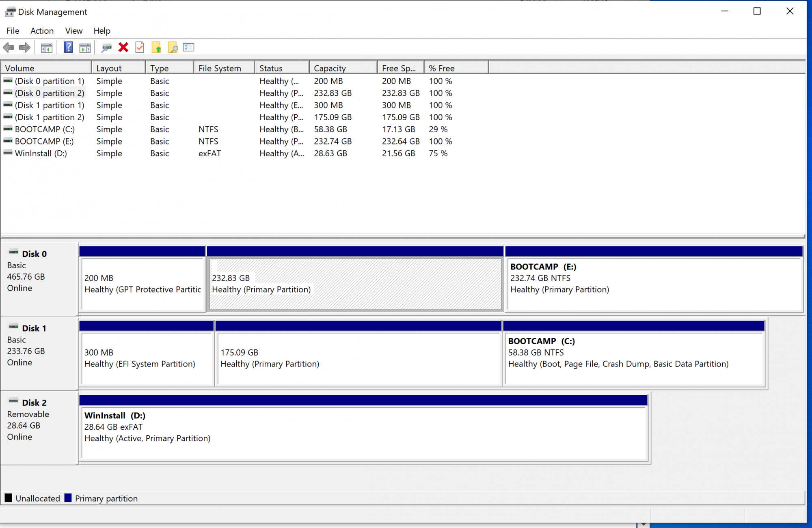Image resolution: width=812 pixels, height=528 pixels.
Task: Minimize the Disk Management window
Action: (x=725, y=11)
